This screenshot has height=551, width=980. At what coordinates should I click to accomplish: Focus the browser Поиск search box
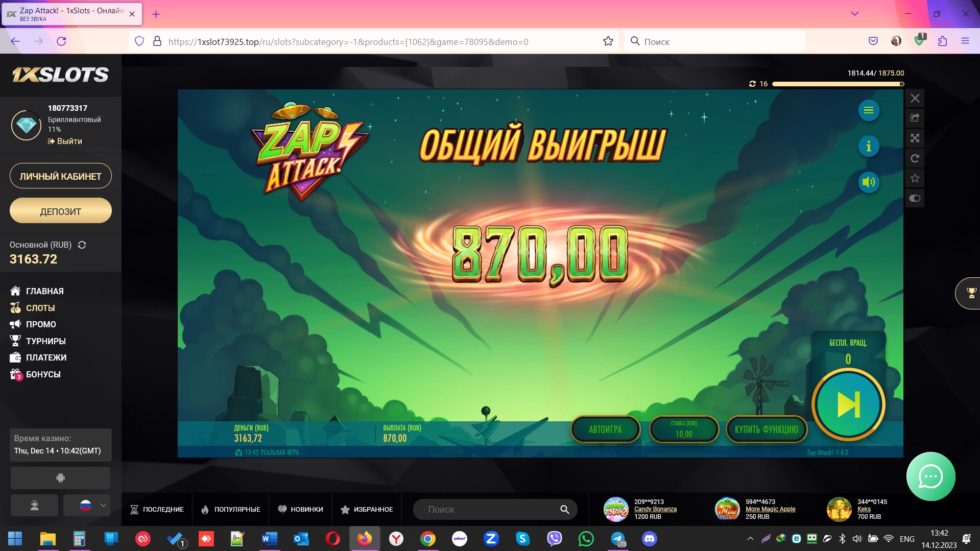click(715, 41)
